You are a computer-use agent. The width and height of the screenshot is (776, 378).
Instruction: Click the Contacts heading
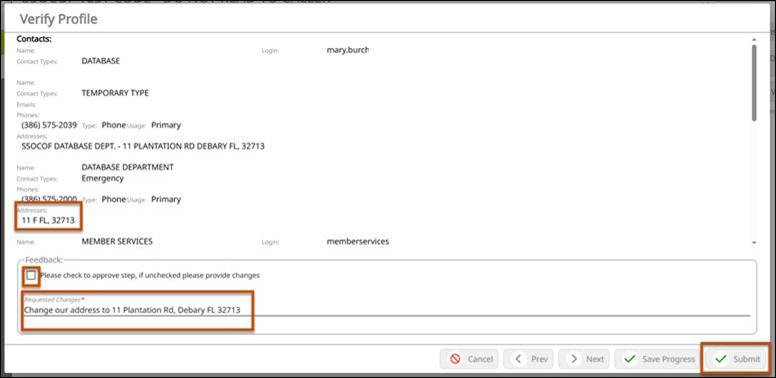coord(34,39)
